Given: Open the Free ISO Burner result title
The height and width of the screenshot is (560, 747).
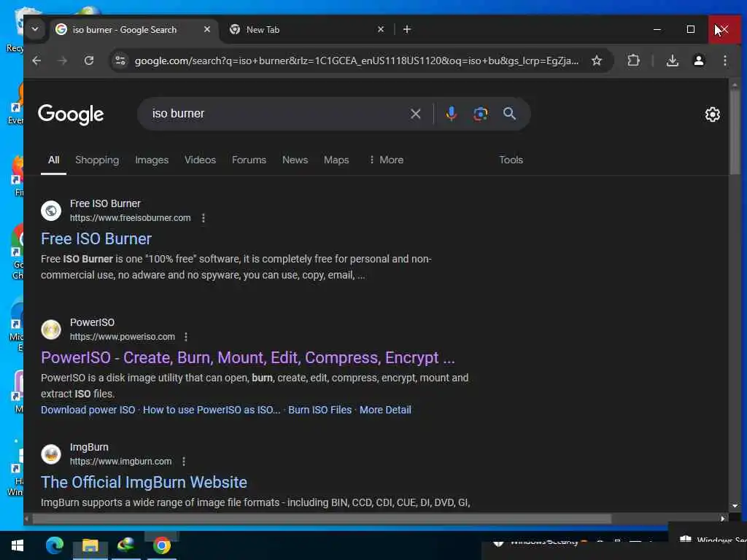Looking at the screenshot, I should (96, 239).
